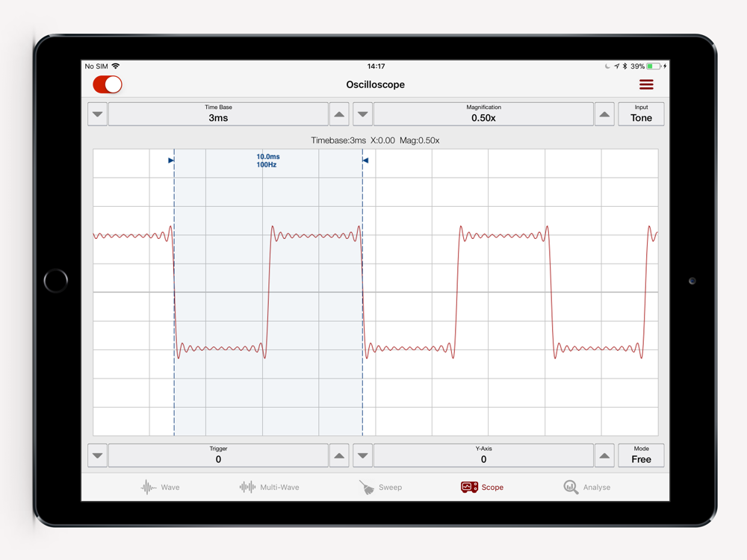
Task: Select the left measurement cursor marker
Action: click(172, 161)
